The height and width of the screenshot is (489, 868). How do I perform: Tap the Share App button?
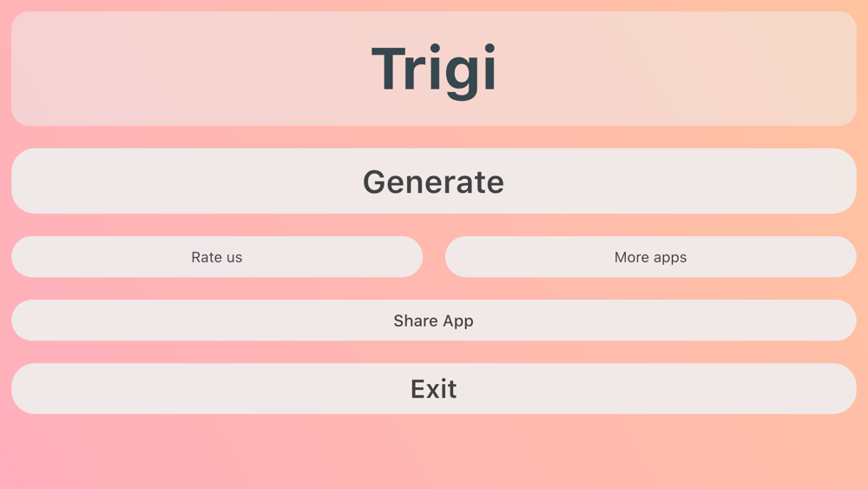coord(434,320)
